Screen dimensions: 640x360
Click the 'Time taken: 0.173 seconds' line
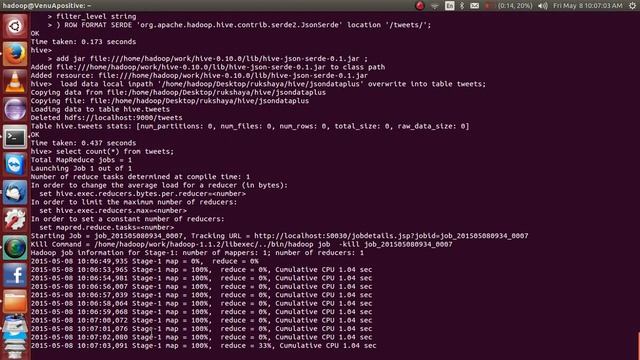pyautogui.click(x=83, y=42)
